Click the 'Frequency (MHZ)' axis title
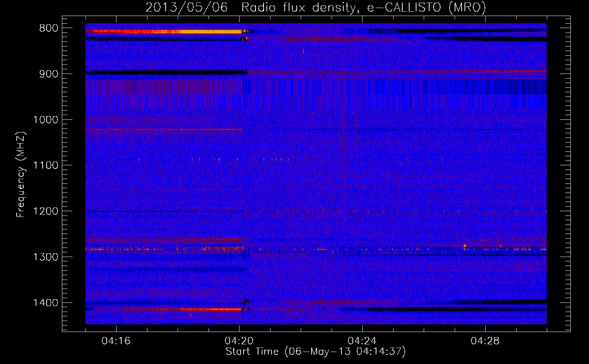The width and height of the screenshot is (589, 364). 21,175
